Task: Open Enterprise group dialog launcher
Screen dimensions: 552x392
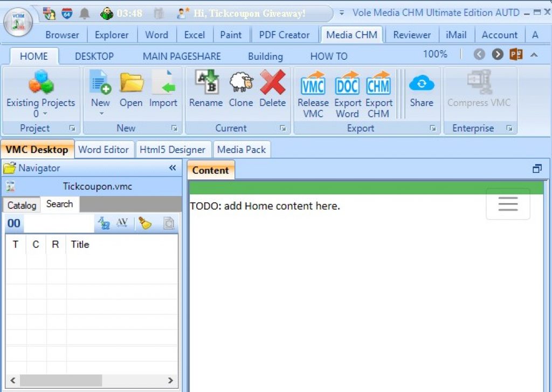Action: coord(509,128)
